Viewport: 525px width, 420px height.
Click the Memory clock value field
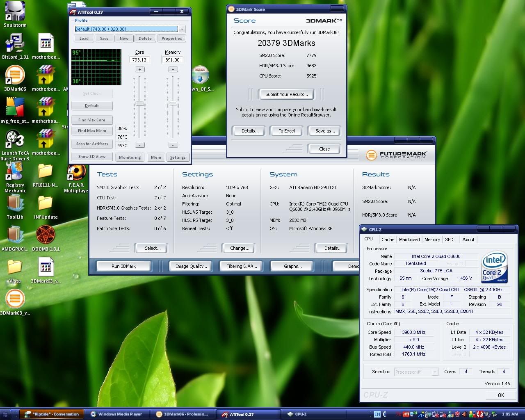click(173, 60)
